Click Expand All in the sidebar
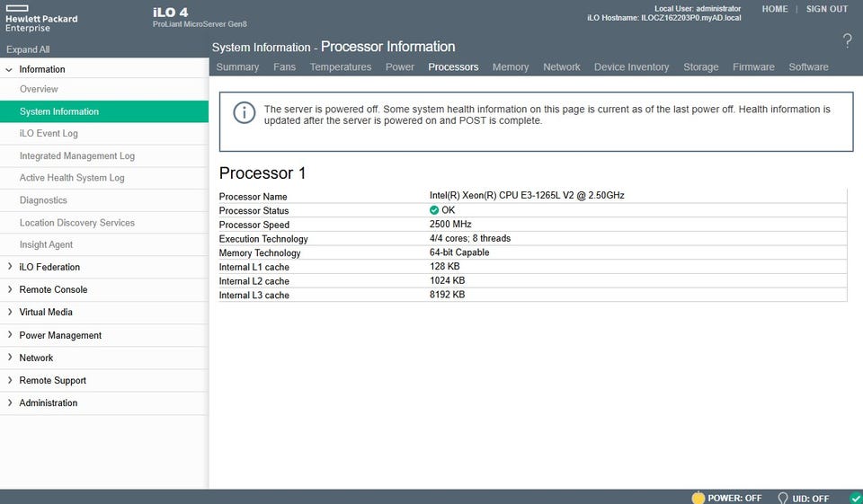Viewport: 863px width, 504px height. click(28, 49)
